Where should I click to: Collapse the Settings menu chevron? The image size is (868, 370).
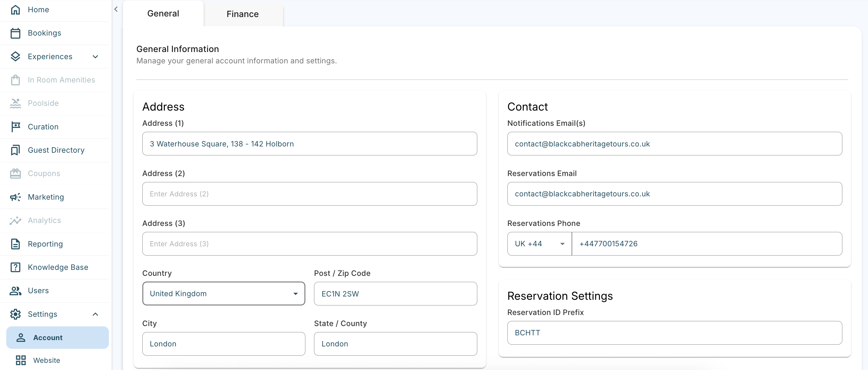(x=95, y=314)
